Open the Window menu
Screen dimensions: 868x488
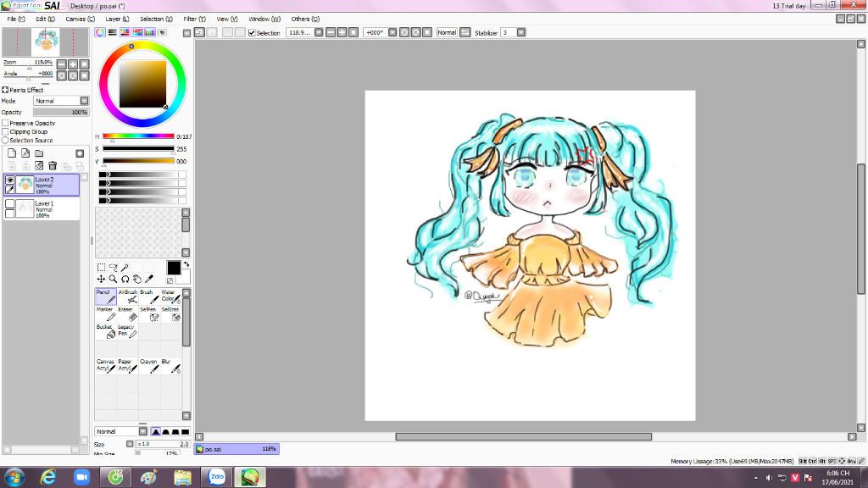264,19
